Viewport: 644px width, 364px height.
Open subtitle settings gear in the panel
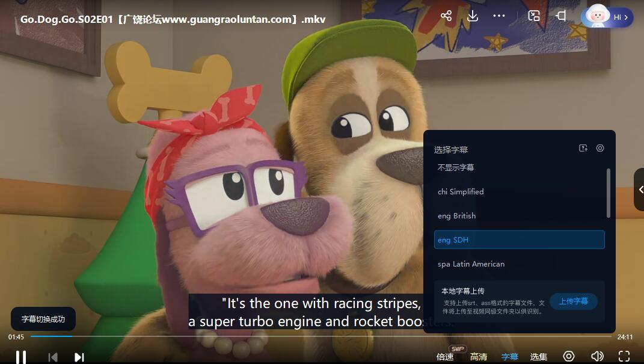tap(600, 149)
